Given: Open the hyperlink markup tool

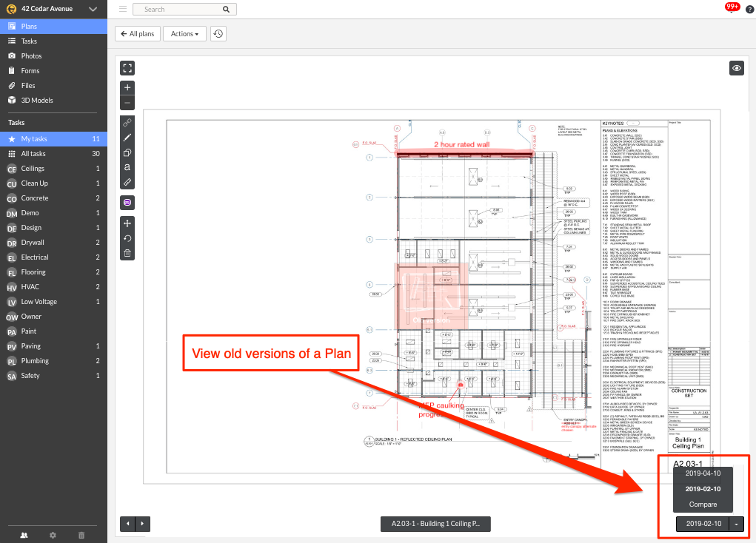Looking at the screenshot, I should (127, 122).
